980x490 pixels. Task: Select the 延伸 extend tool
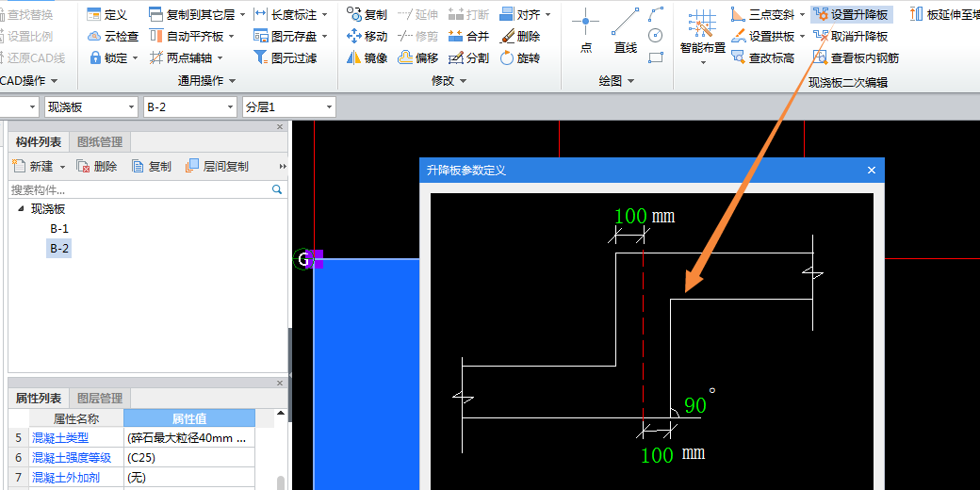pos(418,14)
